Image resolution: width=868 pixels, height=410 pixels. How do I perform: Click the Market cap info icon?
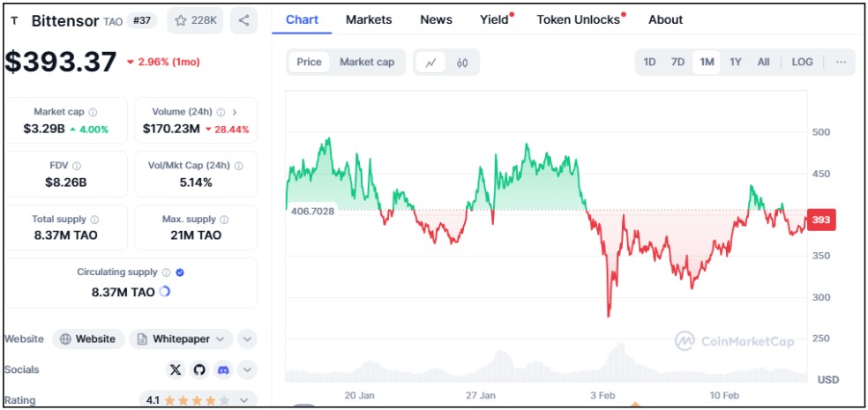pyautogui.click(x=93, y=112)
